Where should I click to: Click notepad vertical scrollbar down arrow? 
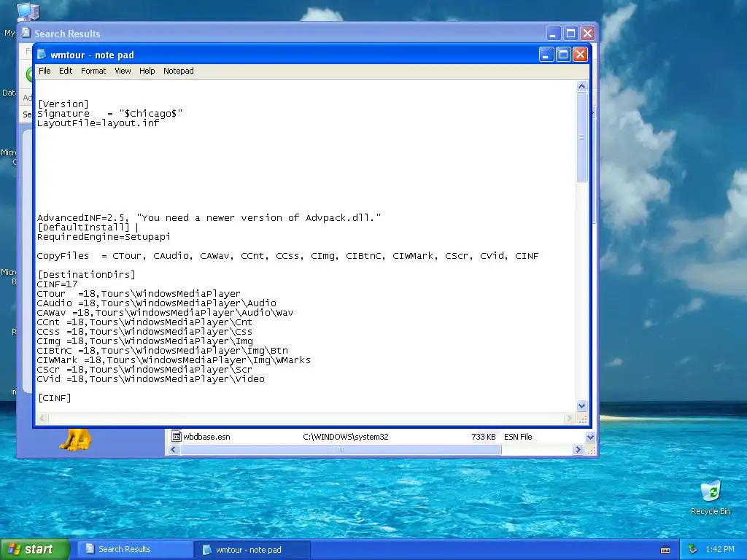[x=581, y=405]
